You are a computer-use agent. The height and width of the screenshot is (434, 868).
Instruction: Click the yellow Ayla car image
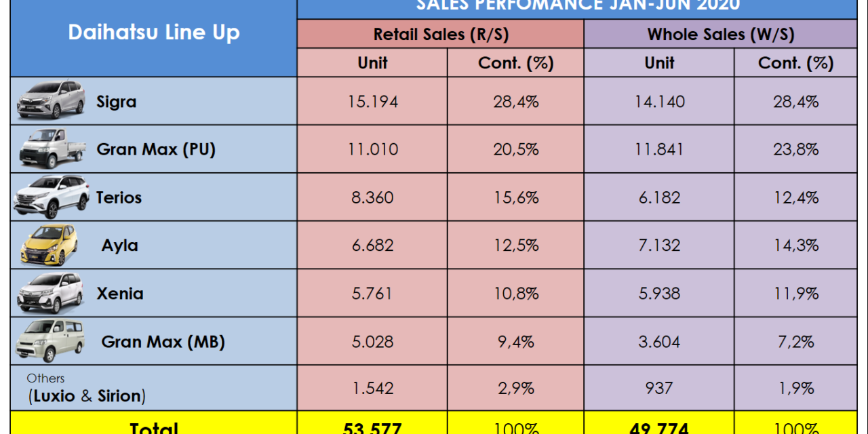point(49,245)
